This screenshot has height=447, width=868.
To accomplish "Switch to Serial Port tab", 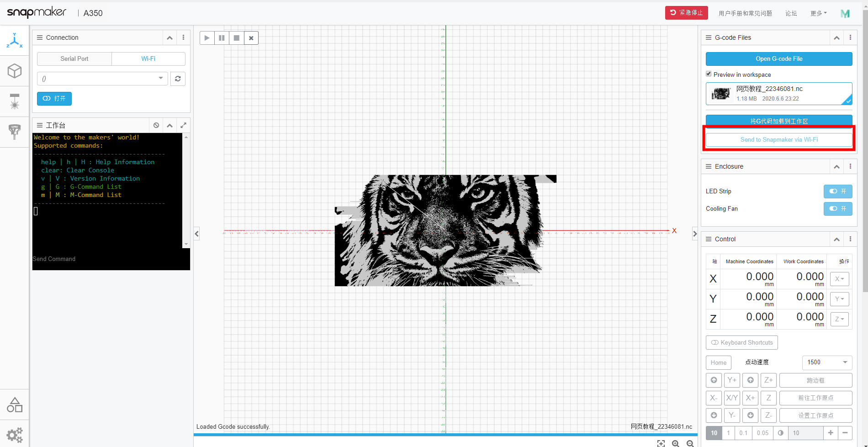I will (x=74, y=59).
